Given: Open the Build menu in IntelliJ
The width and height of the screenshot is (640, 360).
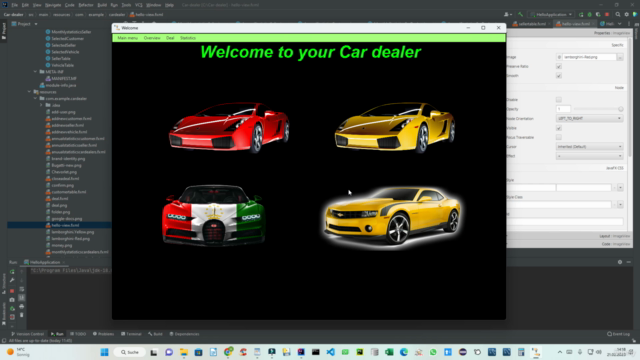Looking at the screenshot, I should 102,5.
